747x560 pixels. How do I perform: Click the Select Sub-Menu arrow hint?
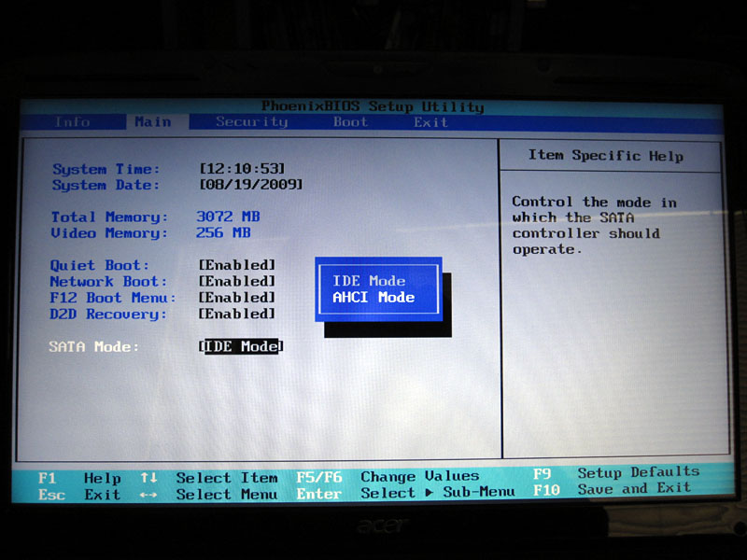tap(438, 493)
